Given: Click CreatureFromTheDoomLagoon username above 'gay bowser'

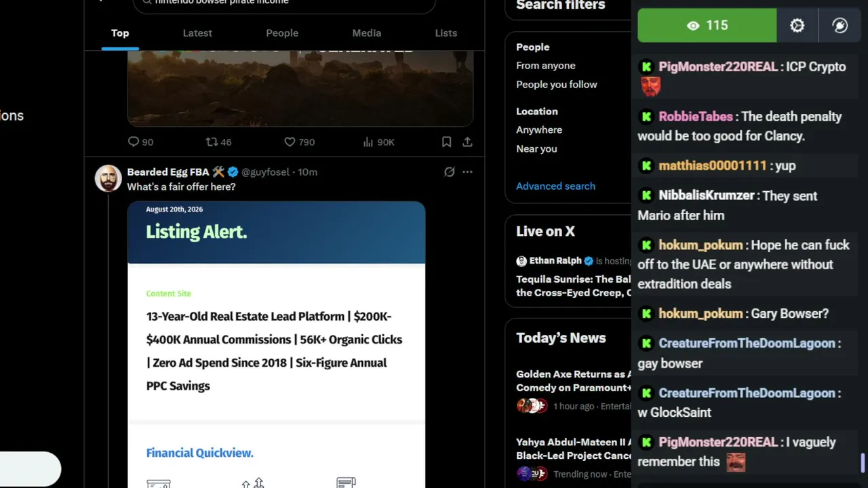Looking at the screenshot, I should pos(747,343).
